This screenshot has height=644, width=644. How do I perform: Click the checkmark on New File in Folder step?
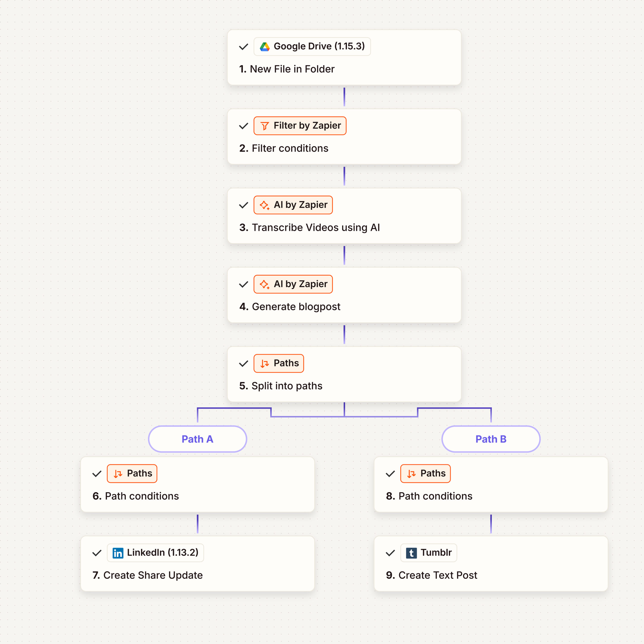[244, 47]
